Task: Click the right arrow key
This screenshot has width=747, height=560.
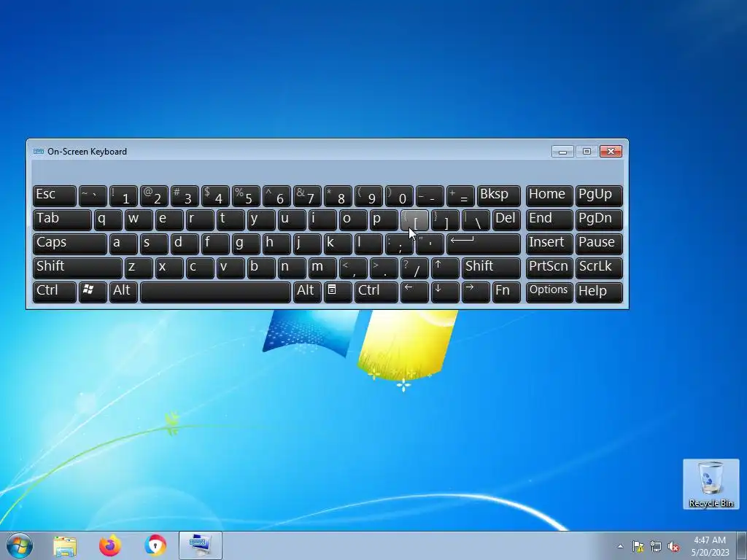Action: (476, 292)
